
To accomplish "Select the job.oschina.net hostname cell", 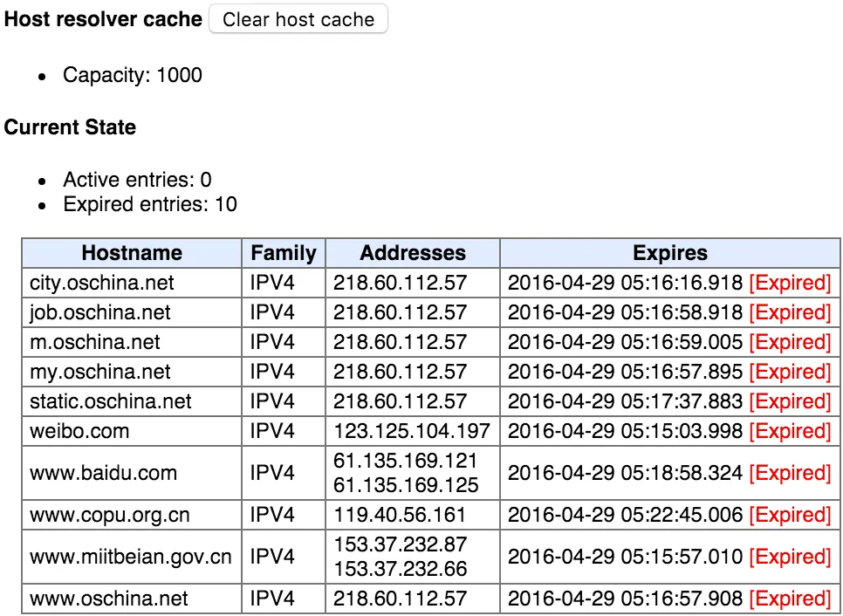I will click(x=100, y=312).
